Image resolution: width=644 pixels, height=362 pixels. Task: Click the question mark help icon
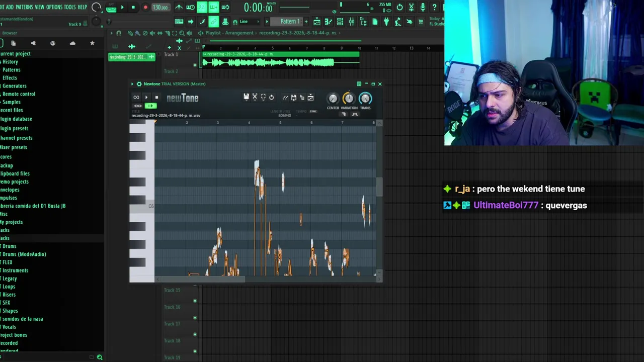point(434,7)
